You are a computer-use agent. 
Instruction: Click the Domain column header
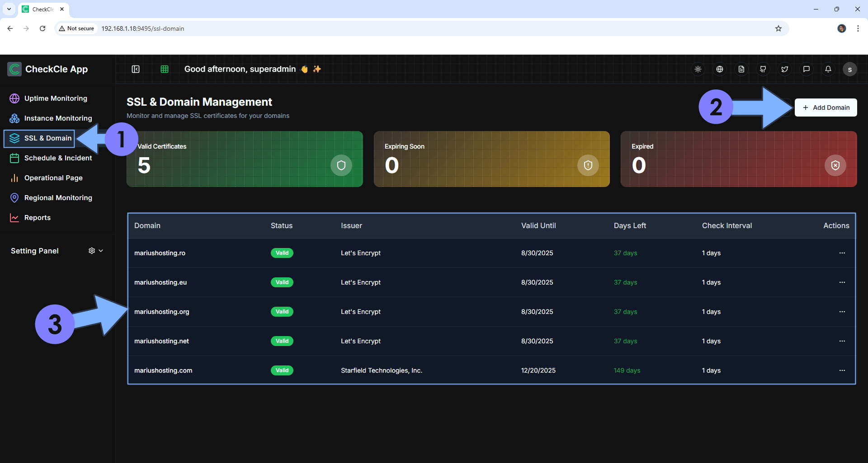point(147,225)
